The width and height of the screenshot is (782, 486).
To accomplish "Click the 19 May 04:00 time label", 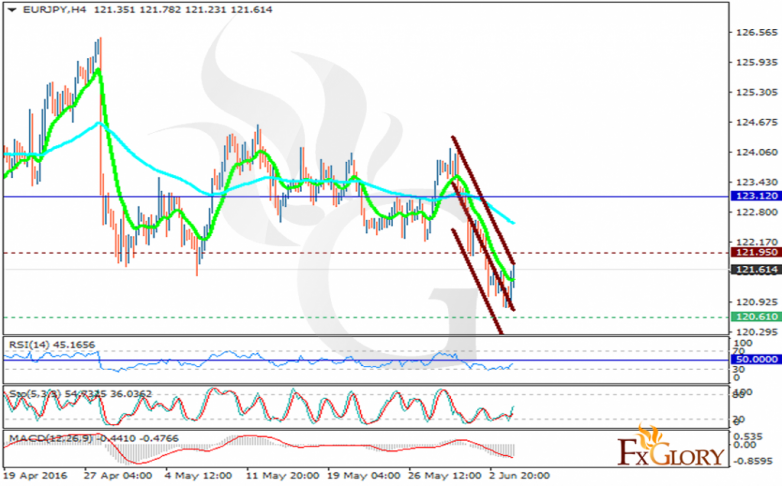I will (363, 476).
